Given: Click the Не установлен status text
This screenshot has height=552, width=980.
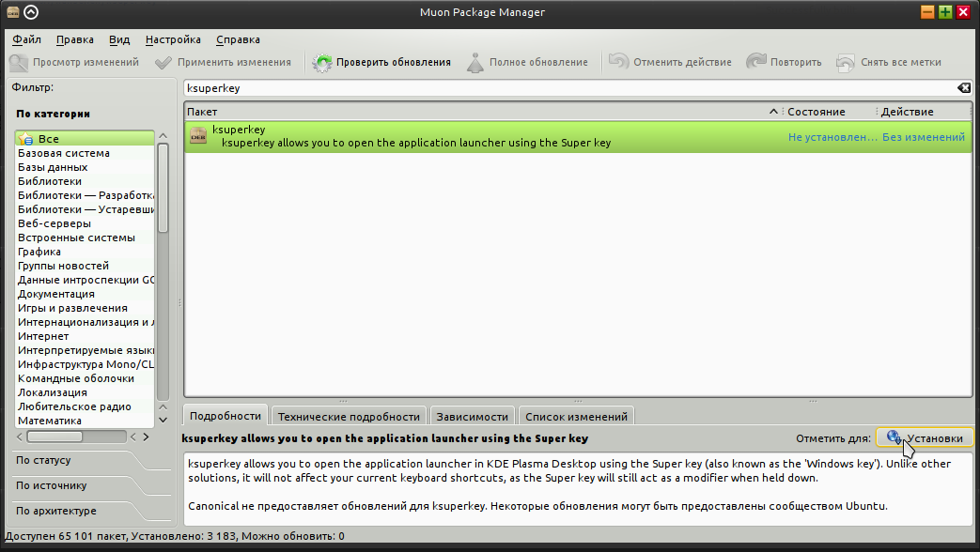Looking at the screenshot, I should [x=832, y=137].
